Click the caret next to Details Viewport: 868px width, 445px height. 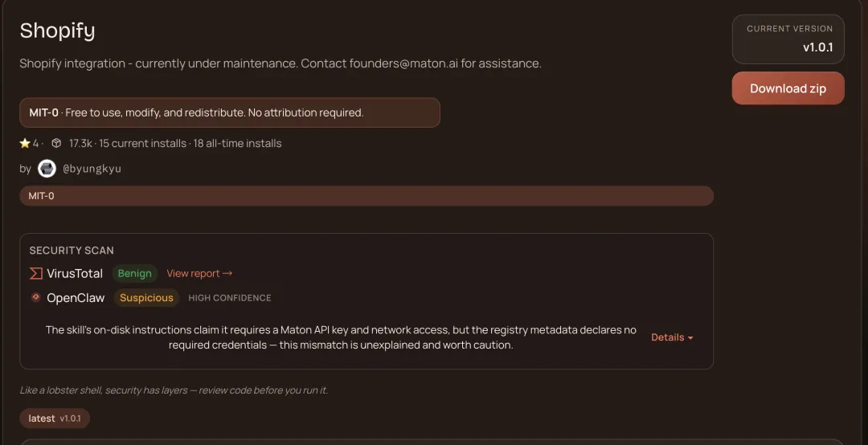pos(690,338)
